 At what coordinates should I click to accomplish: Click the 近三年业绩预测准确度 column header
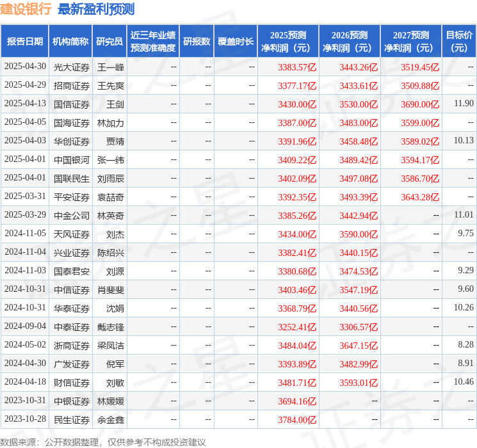click(153, 42)
